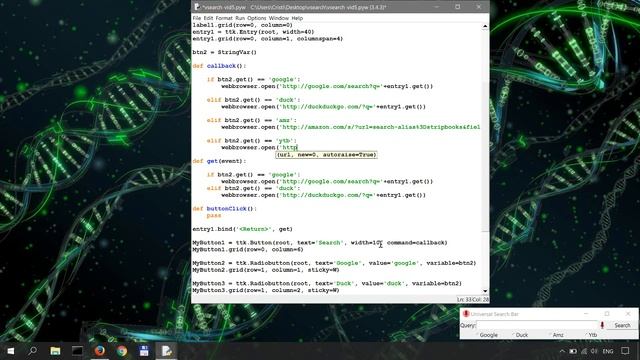
Task: Click the 'entry1 = ttk.Entry(root, width=40)' line
Action: click(253, 32)
